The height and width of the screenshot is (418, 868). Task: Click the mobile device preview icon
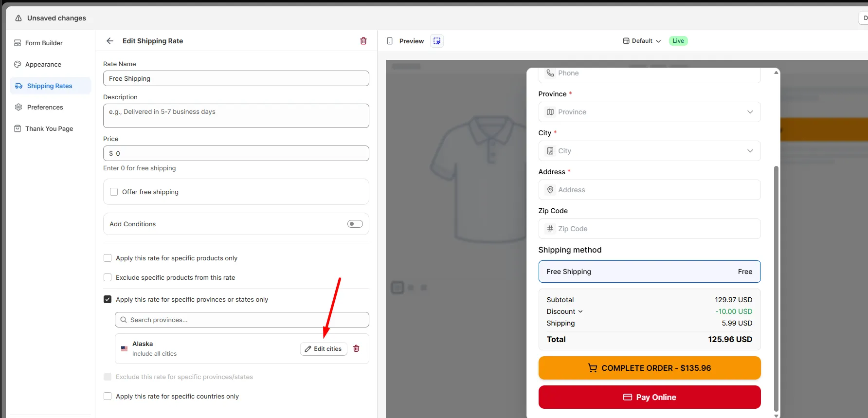(390, 41)
